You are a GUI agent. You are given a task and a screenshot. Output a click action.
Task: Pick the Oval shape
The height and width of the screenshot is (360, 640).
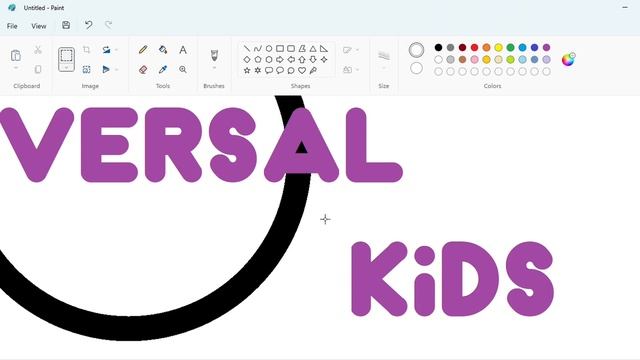[269, 49]
